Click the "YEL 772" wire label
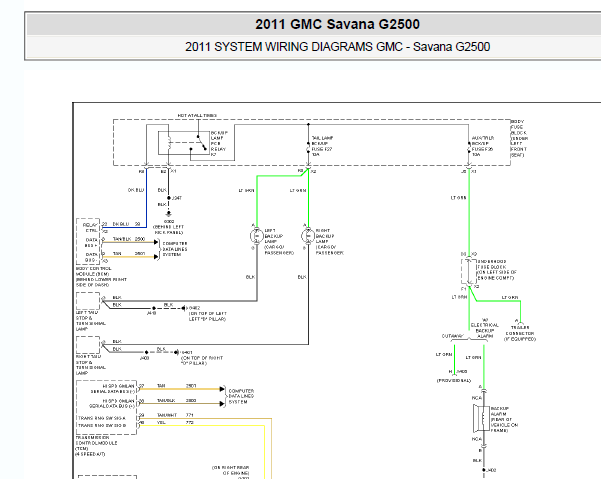Viewport: 601px width, 479px height. [x=175, y=422]
